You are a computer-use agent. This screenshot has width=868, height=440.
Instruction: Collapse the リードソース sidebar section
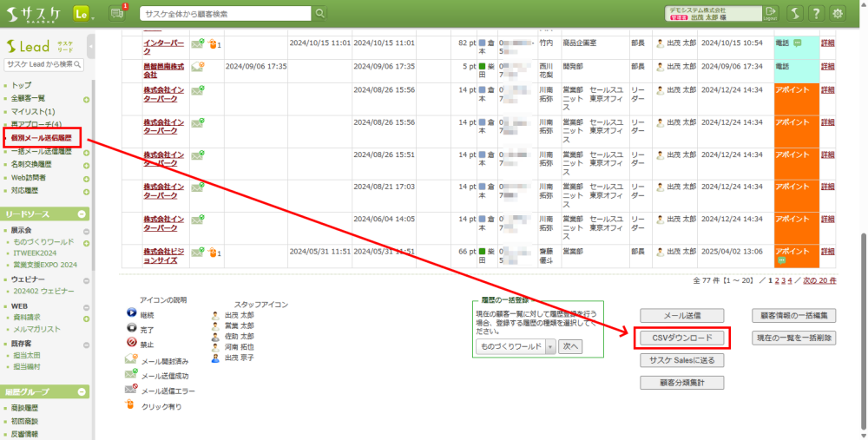coord(82,213)
